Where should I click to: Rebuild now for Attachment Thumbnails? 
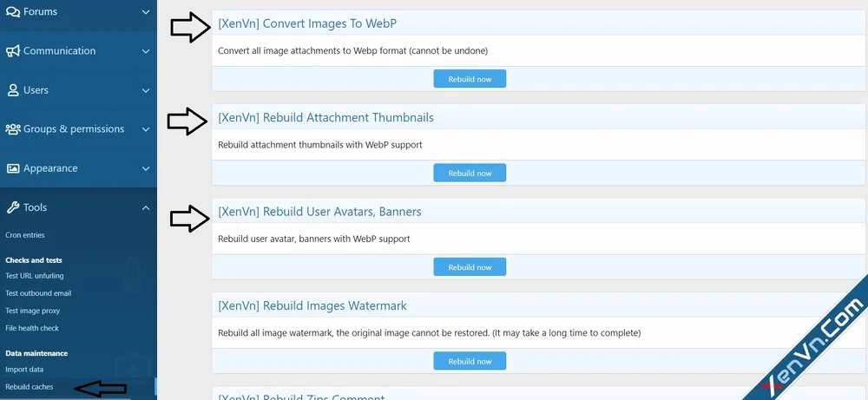tap(470, 174)
